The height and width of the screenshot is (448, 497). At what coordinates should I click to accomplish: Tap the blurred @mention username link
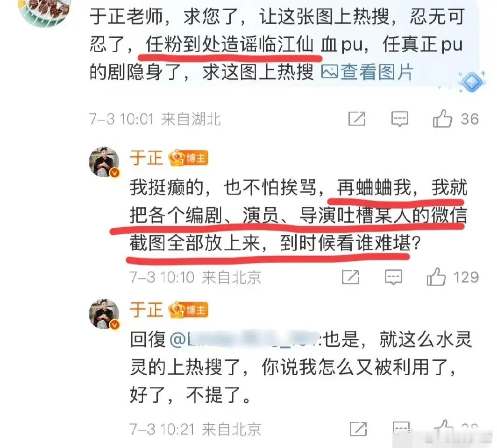click(244, 340)
